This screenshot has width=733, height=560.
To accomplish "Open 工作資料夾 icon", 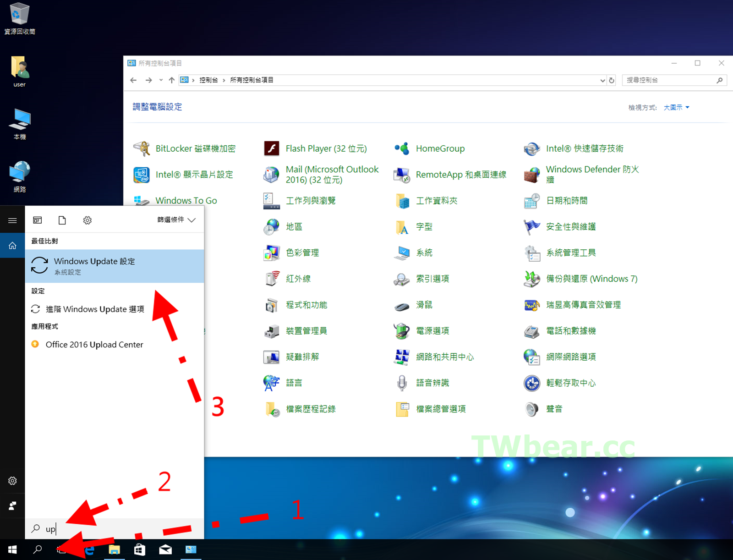I will 402,201.
